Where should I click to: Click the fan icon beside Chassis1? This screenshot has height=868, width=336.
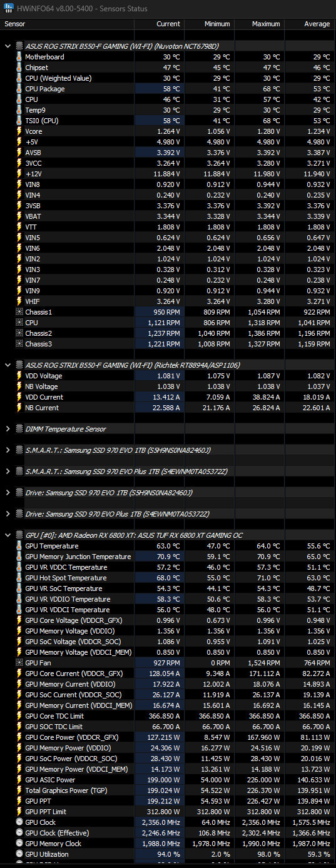click(x=19, y=312)
